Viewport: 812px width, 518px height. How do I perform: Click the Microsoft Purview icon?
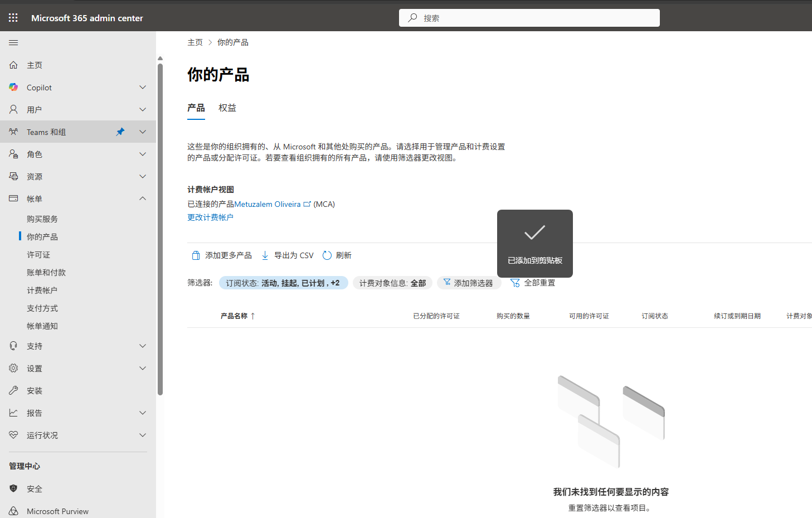pos(13,511)
